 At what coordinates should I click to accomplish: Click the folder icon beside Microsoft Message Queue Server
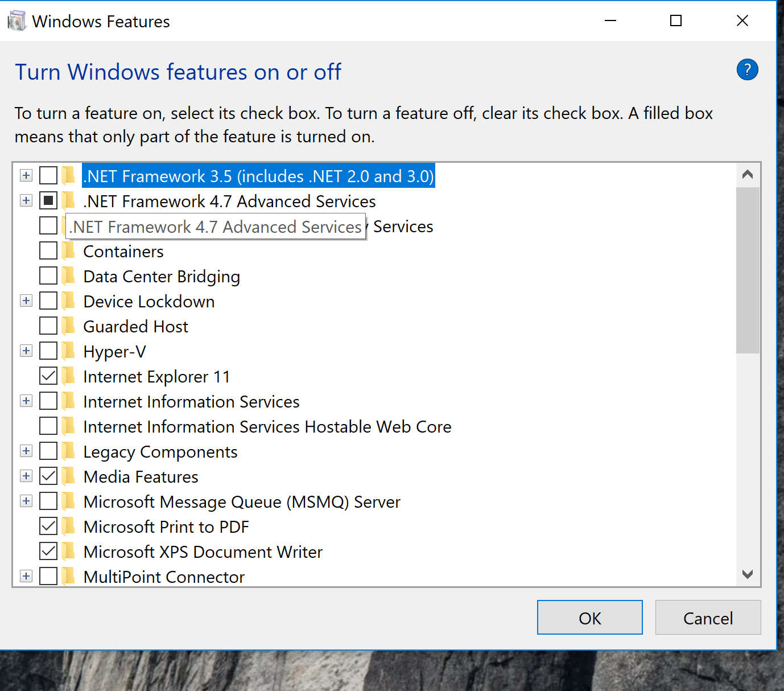[x=68, y=501]
